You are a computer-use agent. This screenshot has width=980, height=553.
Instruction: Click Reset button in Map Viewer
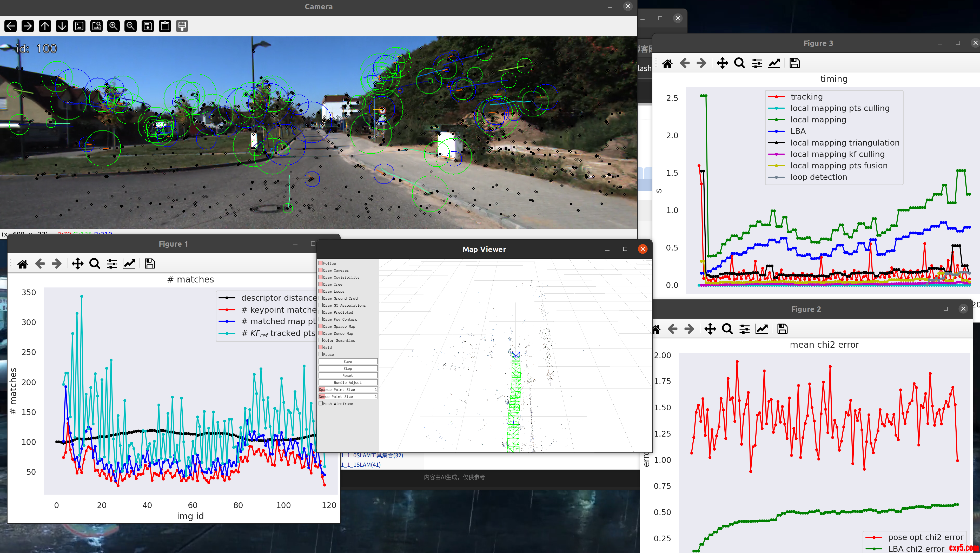pos(348,375)
